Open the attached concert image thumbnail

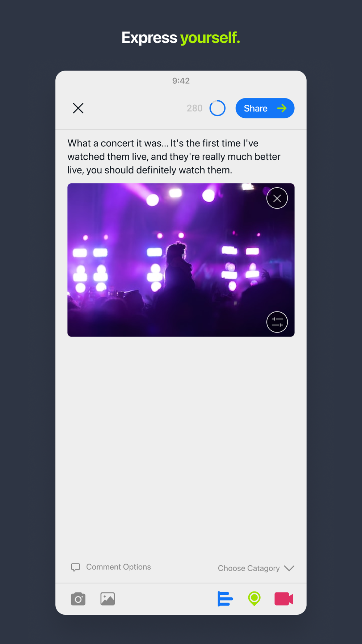pyautogui.click(x=181, y=260)
